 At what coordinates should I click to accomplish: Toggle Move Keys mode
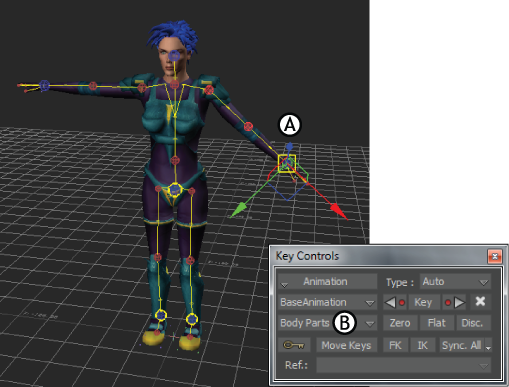click(346, 345)
